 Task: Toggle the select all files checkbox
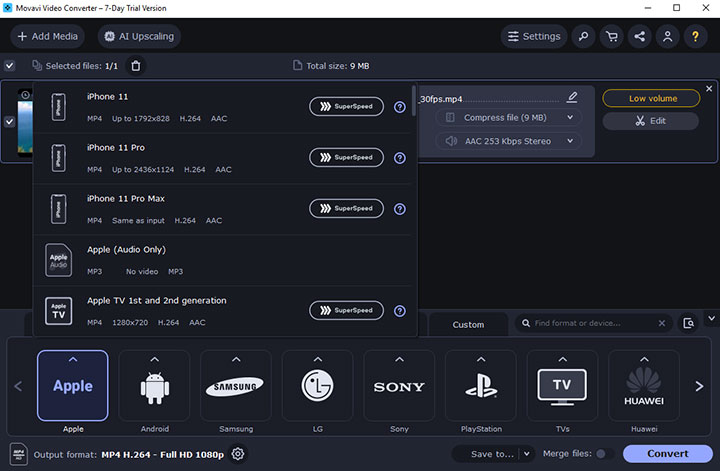pos(10,66)
